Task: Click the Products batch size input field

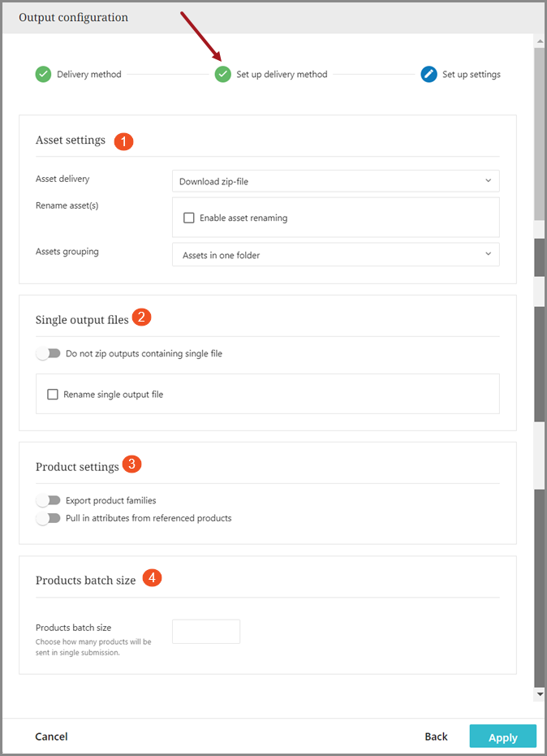Action: pyautogui.click(x=206, y=632)
